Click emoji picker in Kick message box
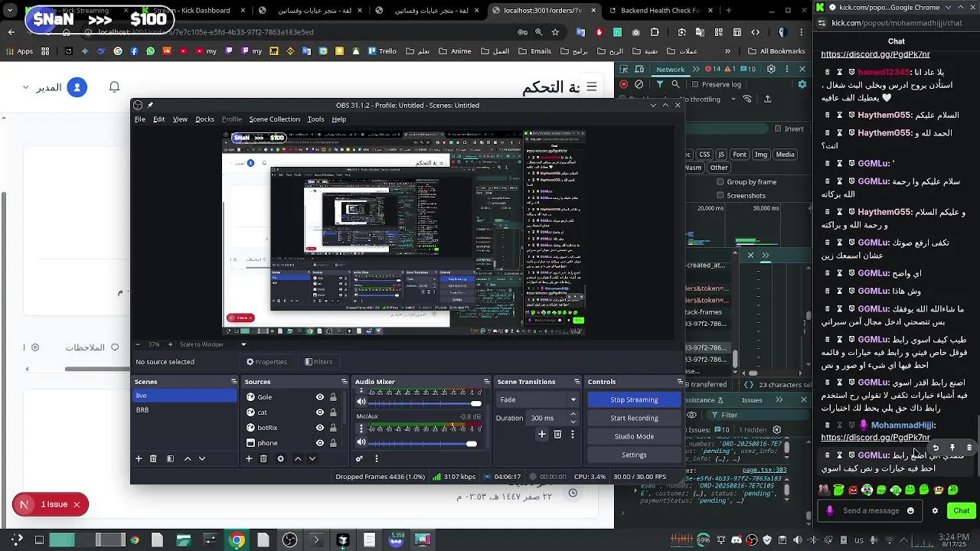Image resolution: width=980 pixels, height=551 pixels. pos(910,510)
